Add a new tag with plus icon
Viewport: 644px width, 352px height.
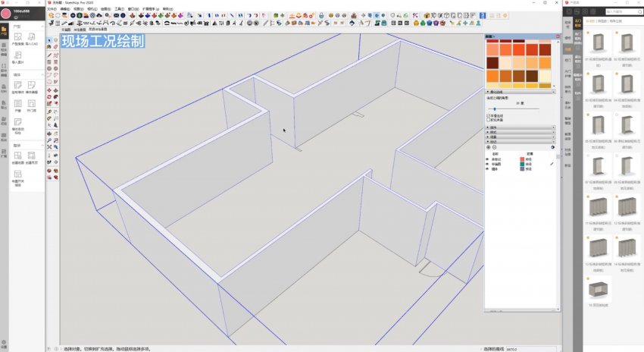point(489,147)
